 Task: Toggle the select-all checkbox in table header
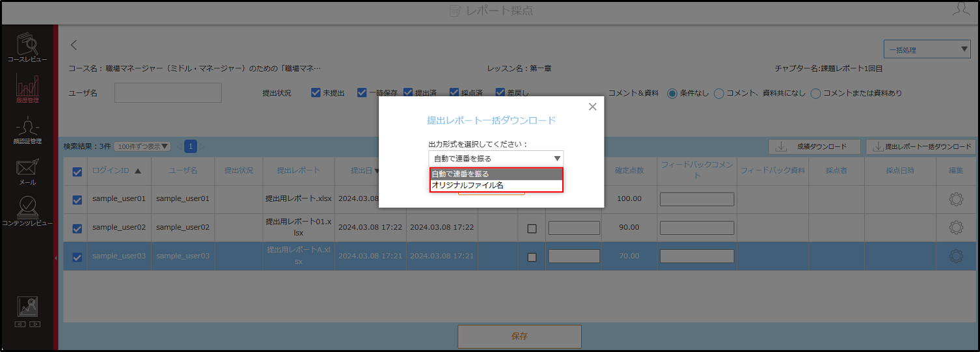(x=77, y=172)
